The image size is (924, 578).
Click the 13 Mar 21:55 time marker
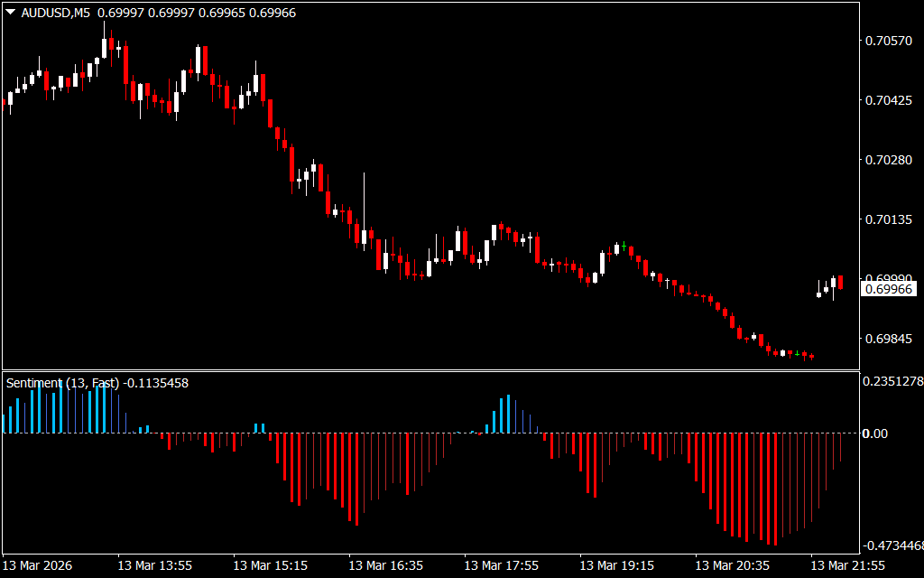pos(847,565)
